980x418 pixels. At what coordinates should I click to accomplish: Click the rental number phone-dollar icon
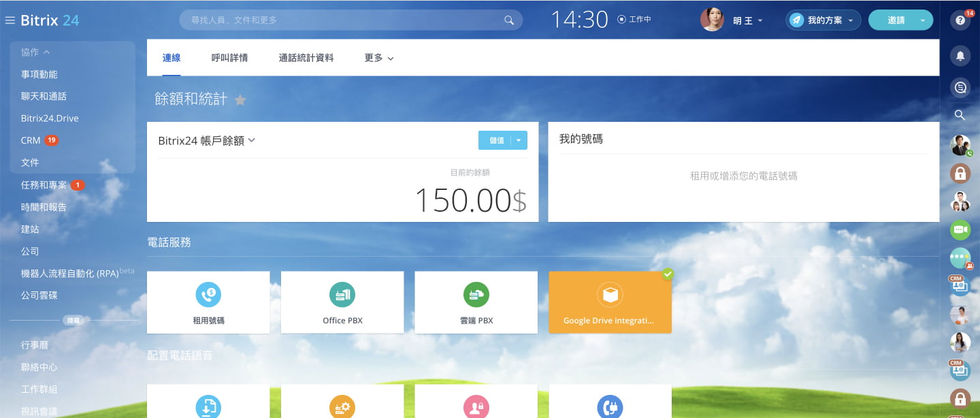(208, 295)
